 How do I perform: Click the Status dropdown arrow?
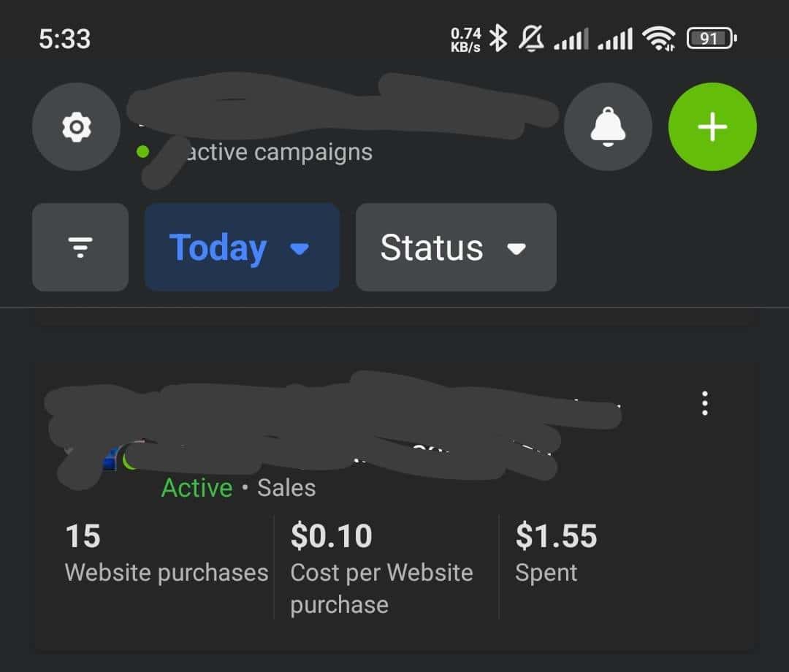pos(517,248)
